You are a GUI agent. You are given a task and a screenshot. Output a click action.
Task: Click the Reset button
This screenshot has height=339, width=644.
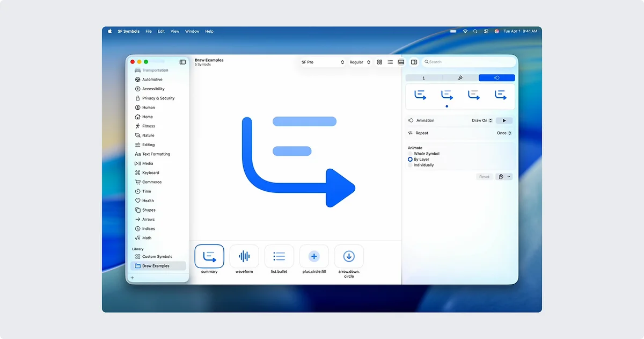click(484, 177)
